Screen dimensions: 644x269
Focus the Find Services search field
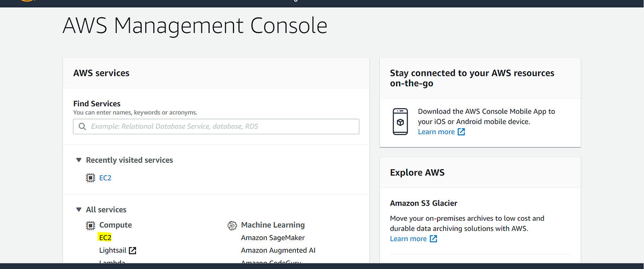[221, 126]
